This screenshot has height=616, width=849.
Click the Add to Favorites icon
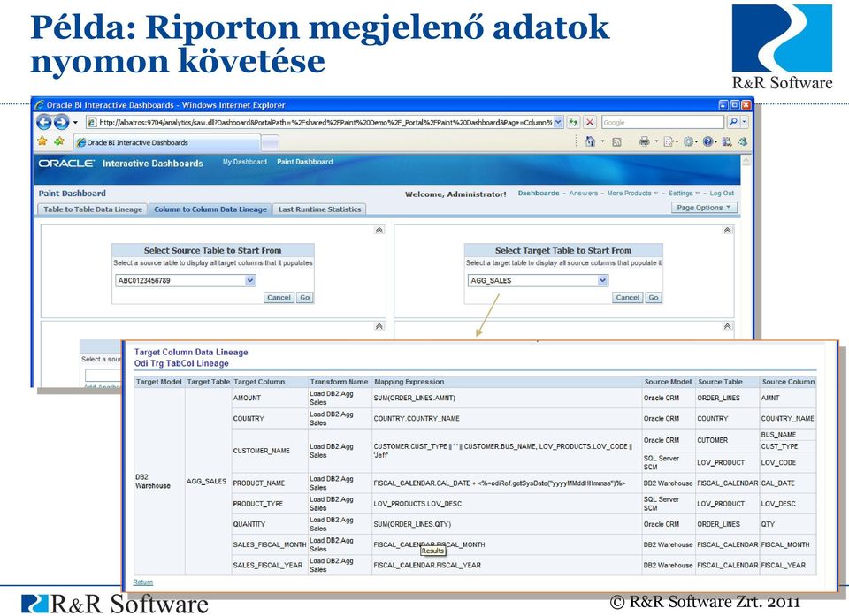pos(58,141)
